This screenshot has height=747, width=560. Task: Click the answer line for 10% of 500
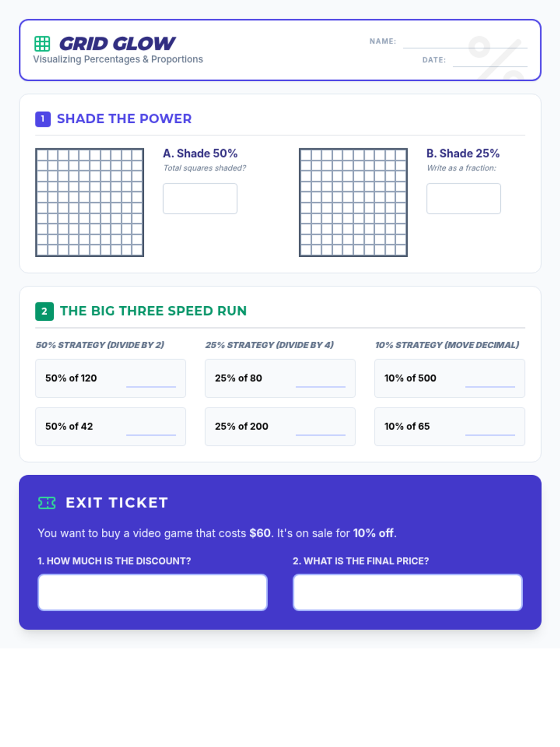pyautogui.click(x=490, y=387)
